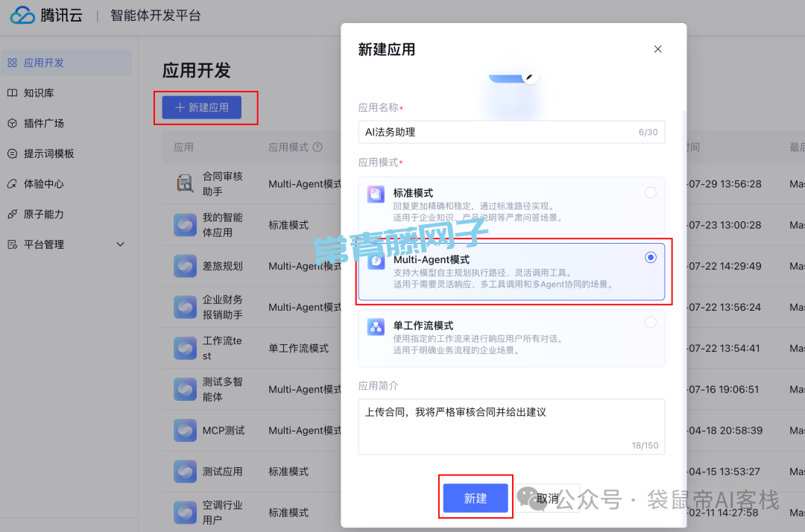Open the 差旅规划 app icon
This screenshot has height=532, width=805.
tap(185, 266)
